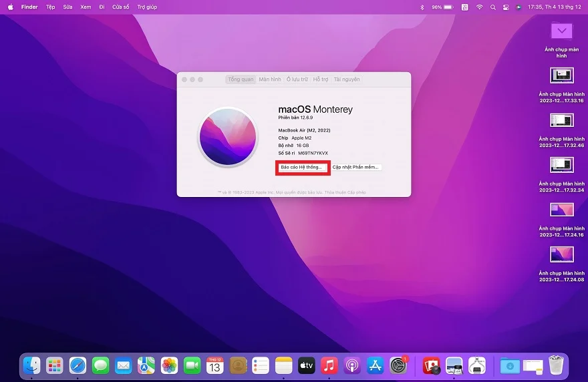Open the Trợ giúp menu
Image resolution: width=588 pixels, height=382 pixels.
147,7
